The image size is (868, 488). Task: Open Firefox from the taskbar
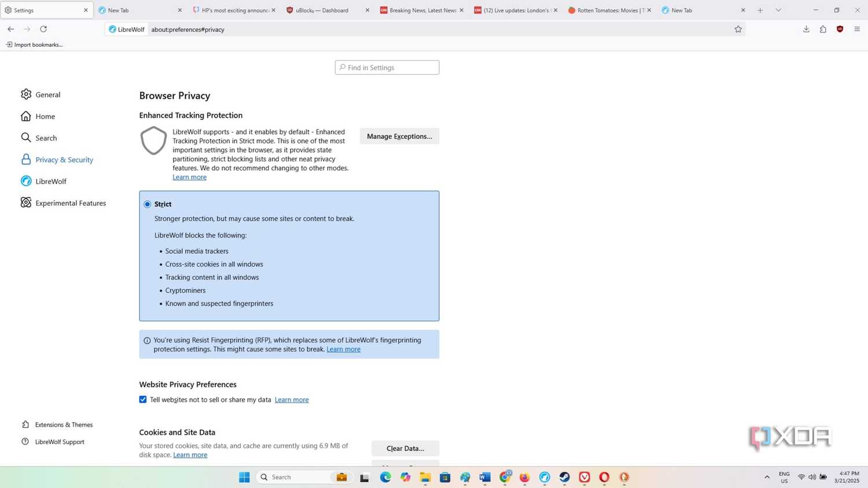(524, 477)
